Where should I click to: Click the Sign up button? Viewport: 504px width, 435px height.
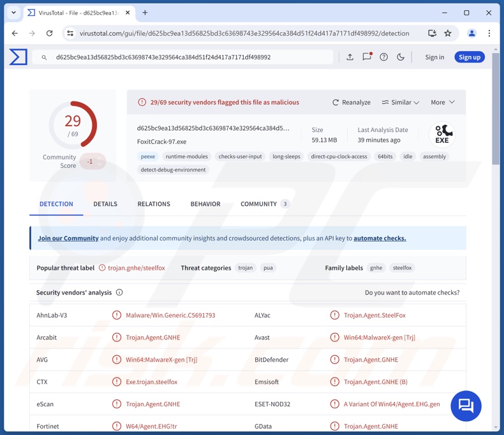click(x=469, y=57)
